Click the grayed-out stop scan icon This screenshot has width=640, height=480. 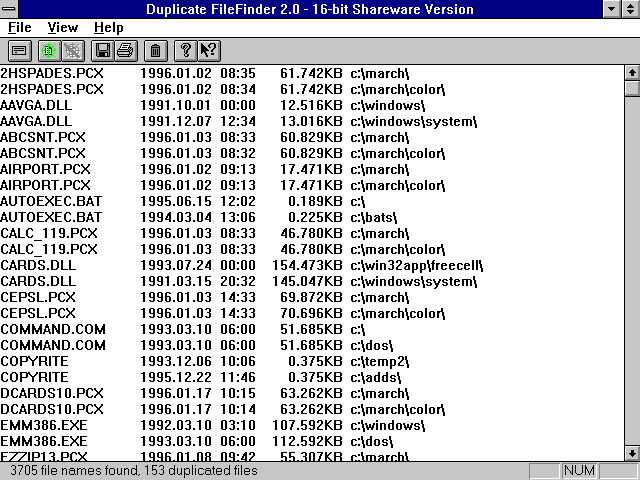click(x=72, y=49)
